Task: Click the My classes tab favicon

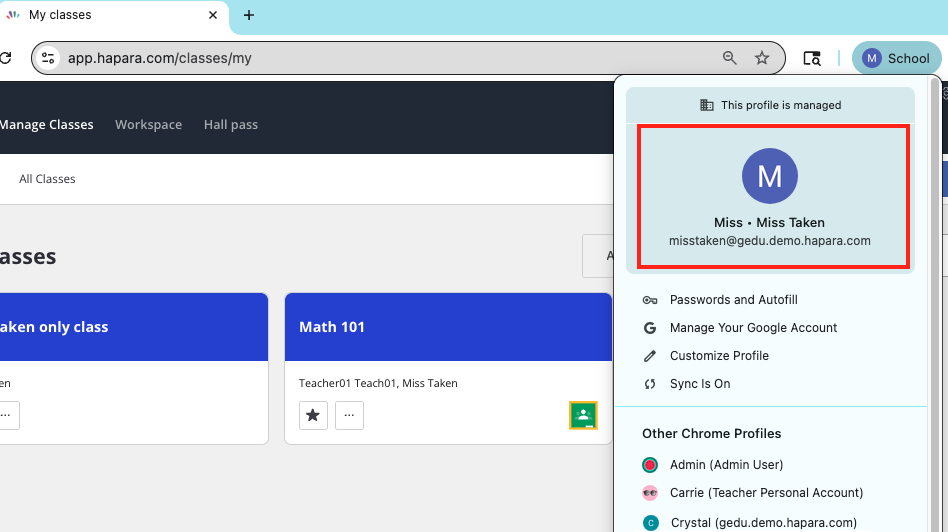Action: click(13, 15)
